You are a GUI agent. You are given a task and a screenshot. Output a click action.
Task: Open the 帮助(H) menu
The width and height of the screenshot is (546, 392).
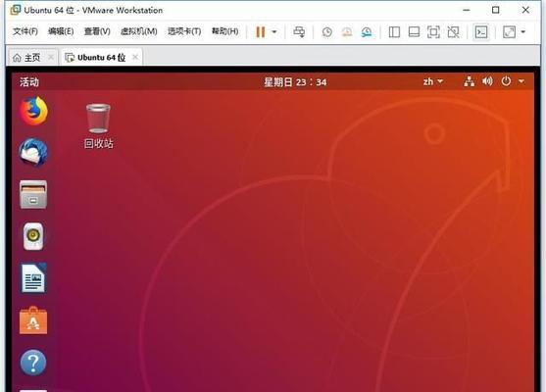click(224, 31)
